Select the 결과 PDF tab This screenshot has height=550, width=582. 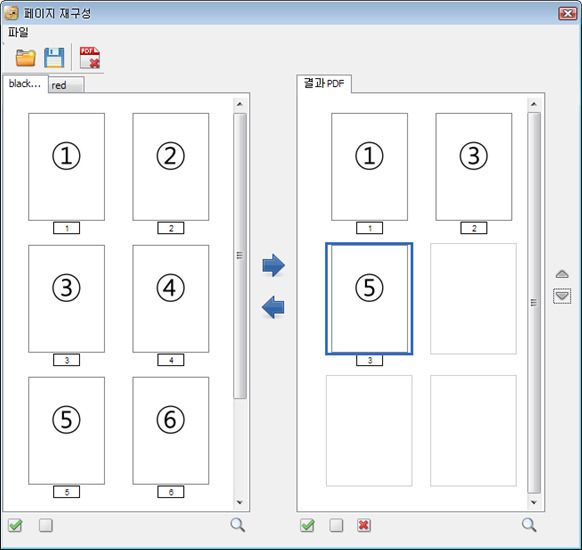point(324,84)
